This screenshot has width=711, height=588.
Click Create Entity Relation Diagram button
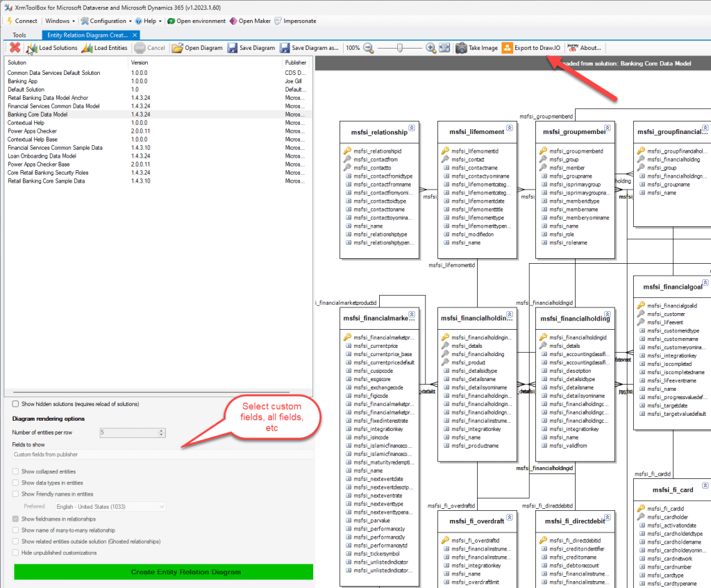tap(163, 572)
